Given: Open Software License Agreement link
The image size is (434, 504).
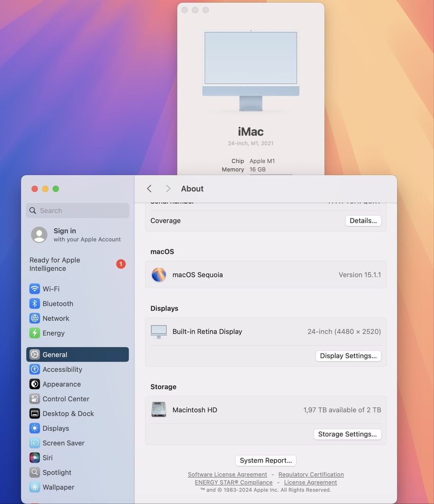Looking at the screenshot, I should click(227, 474).
